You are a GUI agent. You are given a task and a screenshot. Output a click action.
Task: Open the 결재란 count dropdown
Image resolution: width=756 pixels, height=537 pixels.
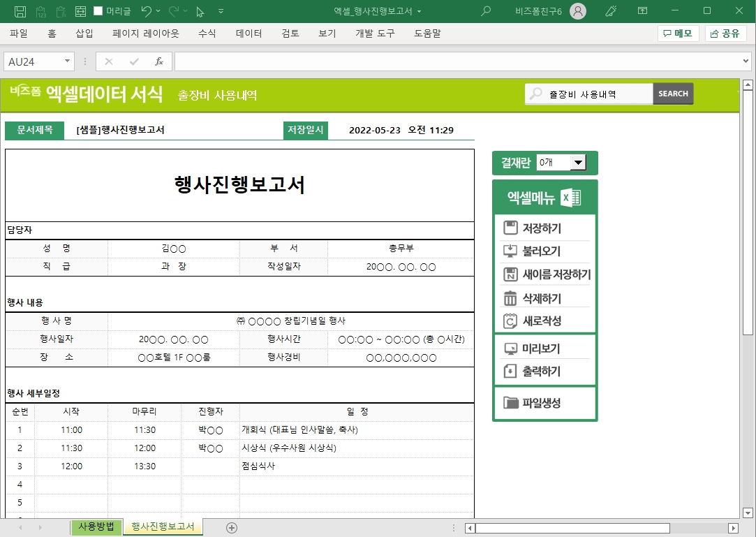(x=577, y=163)
